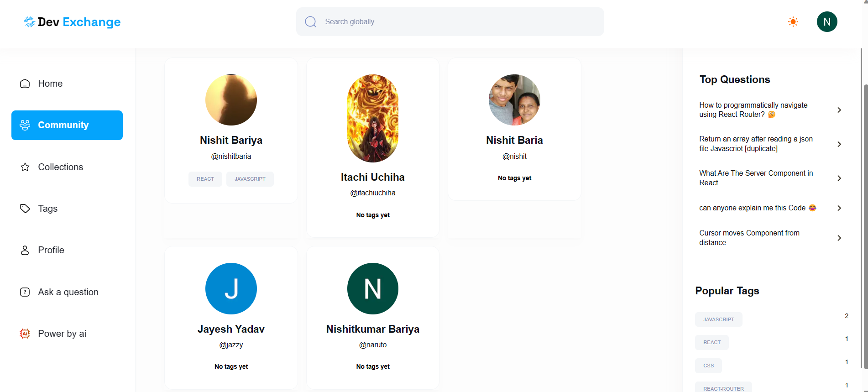This screenshot has width=868, height=392.
Task: Open the Power by ai icon
Action: tap(25, 334)
